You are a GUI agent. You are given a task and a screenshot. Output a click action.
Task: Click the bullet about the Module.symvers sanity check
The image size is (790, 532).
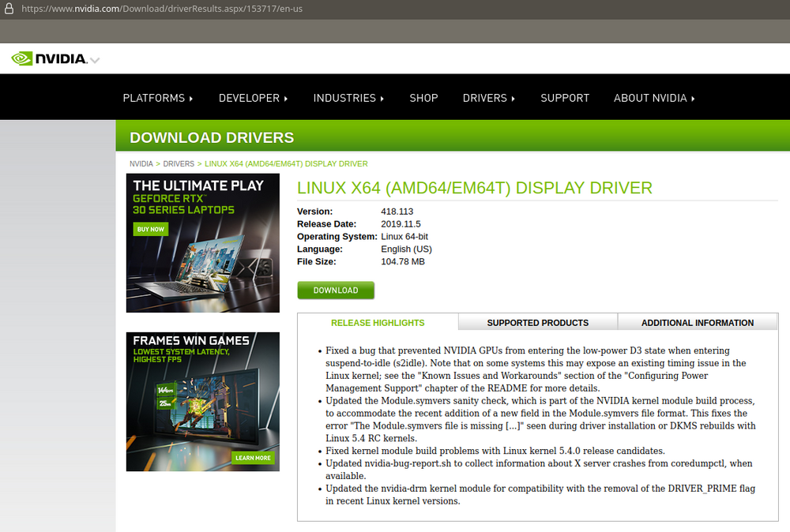click(540, 419)
